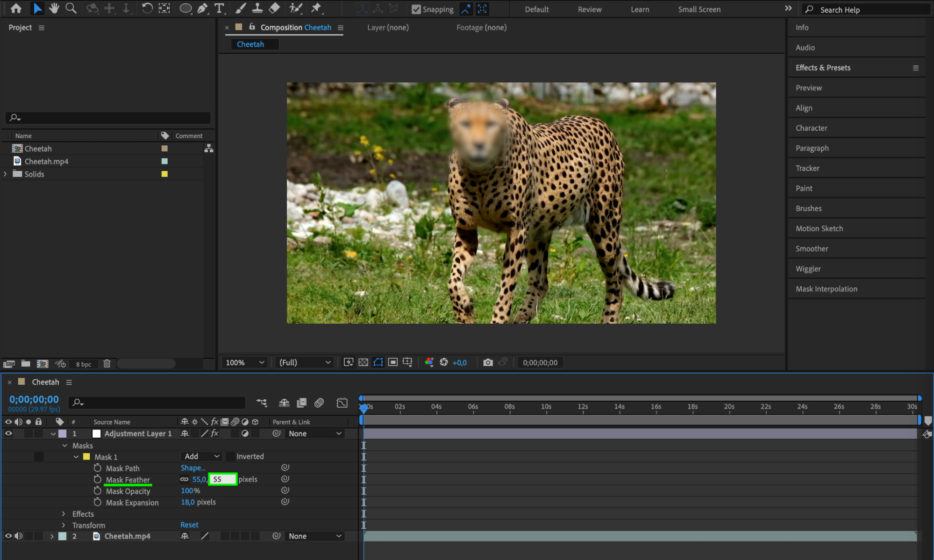The height and width of the screenshot is (560, 934).
Task: Click the Take Snapshot camera icon
Action: (x=488, y=362)
